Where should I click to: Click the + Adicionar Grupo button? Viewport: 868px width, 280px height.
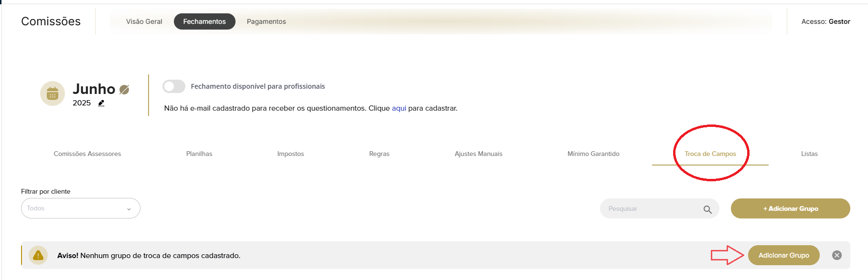(x=791, y=208)
